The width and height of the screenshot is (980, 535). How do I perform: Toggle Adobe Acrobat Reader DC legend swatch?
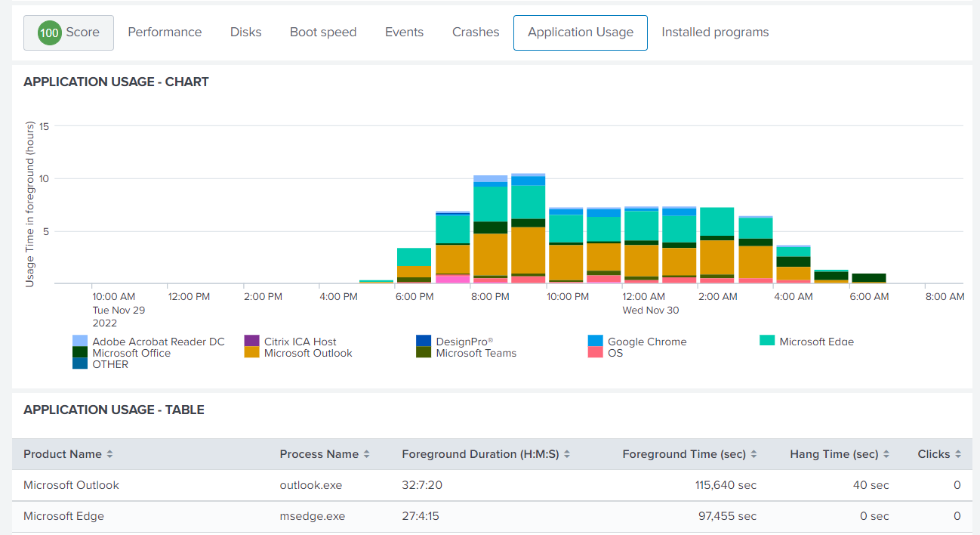point(80,341)
